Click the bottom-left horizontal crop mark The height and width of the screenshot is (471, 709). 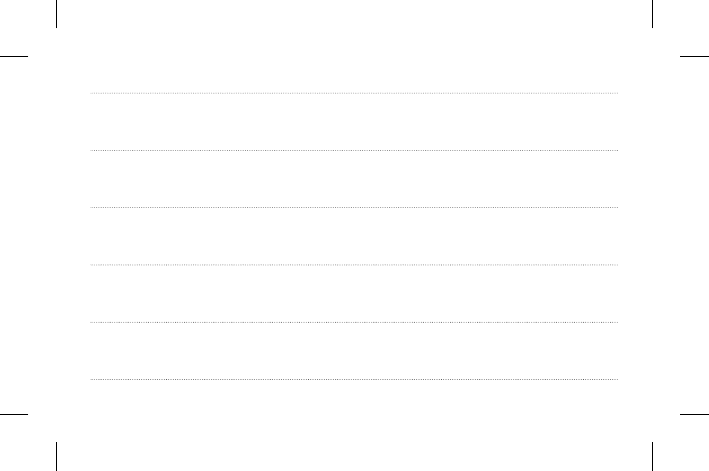[14, 413]
